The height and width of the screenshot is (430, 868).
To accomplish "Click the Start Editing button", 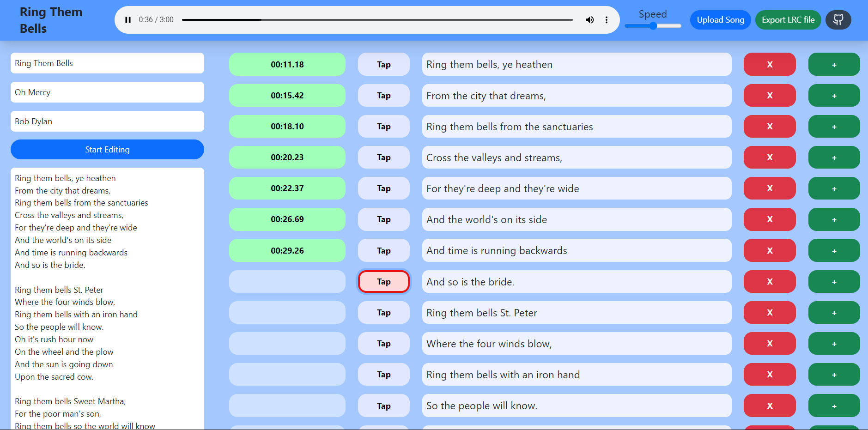I will [107, 150].
